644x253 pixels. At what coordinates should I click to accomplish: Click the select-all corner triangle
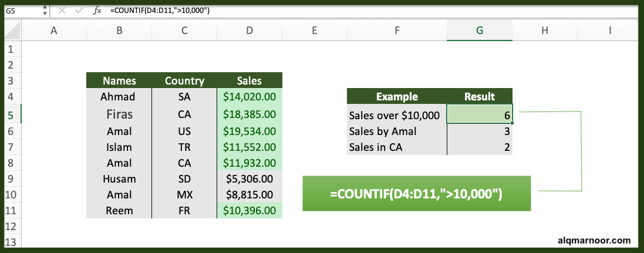(11, 31)
